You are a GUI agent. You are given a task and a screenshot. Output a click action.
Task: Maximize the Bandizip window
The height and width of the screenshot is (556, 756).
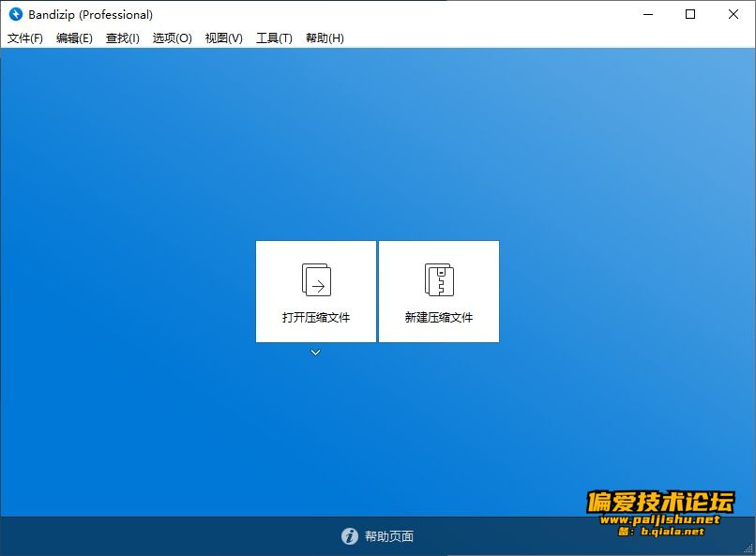[690, 14]
